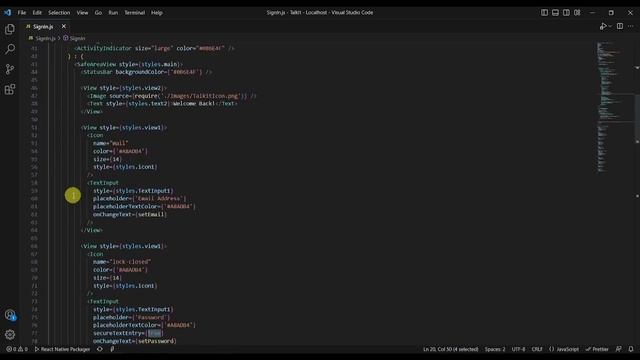
Task: Click the 'Welcome Back!' Text line
Action: (x=162, y=104)
